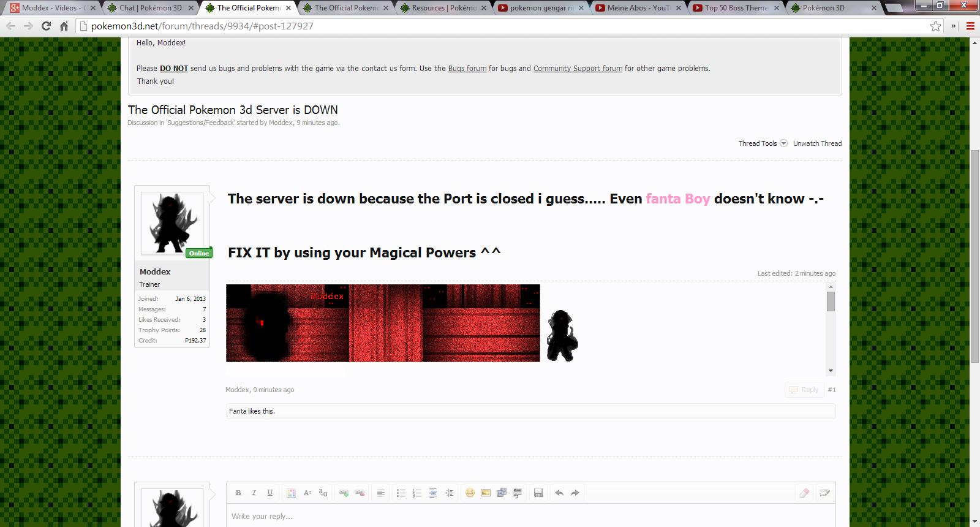Expand Chrome's hidden extensions chevron
Screen dimensions: 980x527
point(953,26)
